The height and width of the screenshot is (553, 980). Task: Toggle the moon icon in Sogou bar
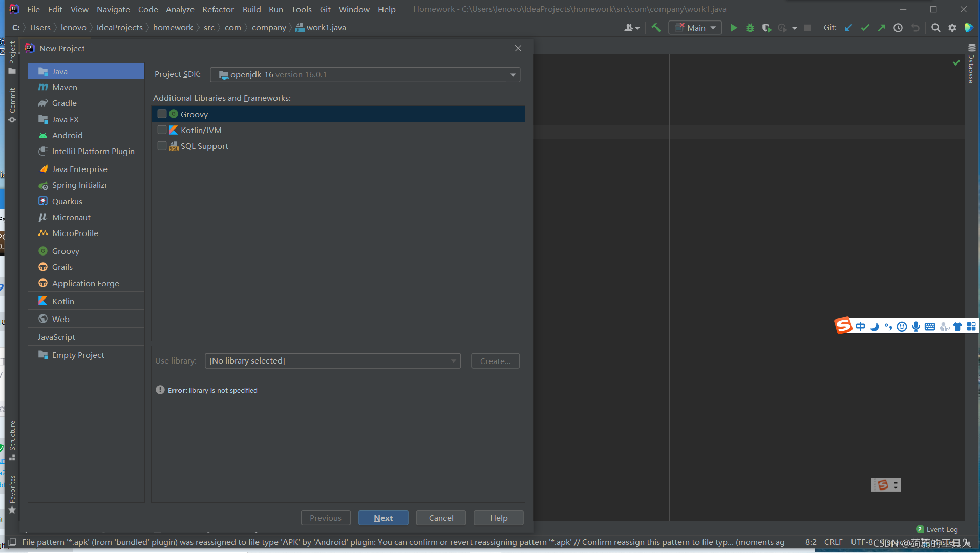pyautogui.click(x=875, y=327)
